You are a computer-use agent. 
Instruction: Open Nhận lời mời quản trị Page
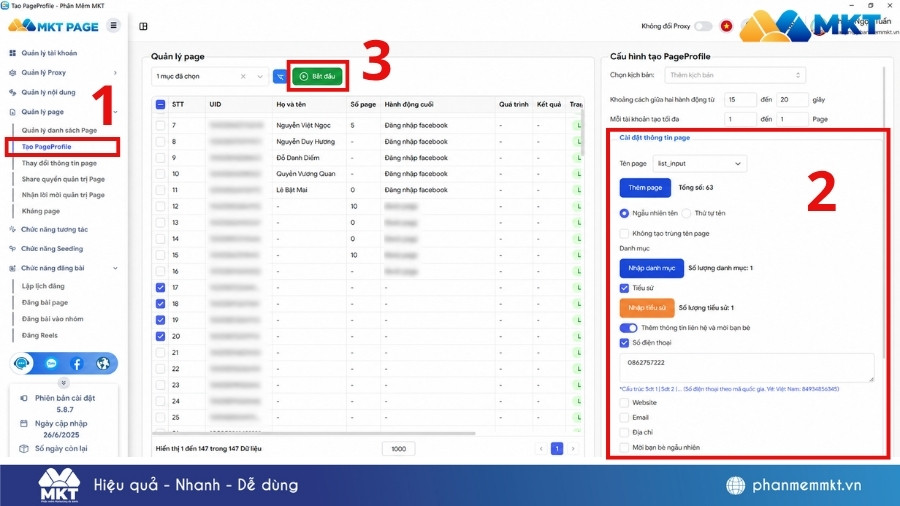click(63, 195)
